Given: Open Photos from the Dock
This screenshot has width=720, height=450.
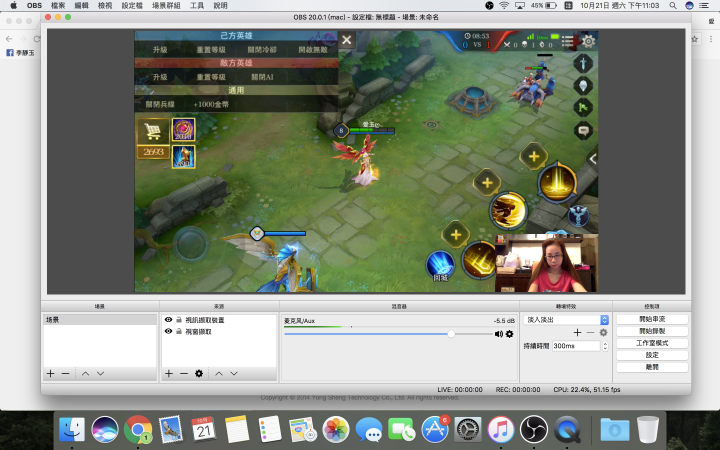Looking at the screenshot, I should [x=336, y=429].
